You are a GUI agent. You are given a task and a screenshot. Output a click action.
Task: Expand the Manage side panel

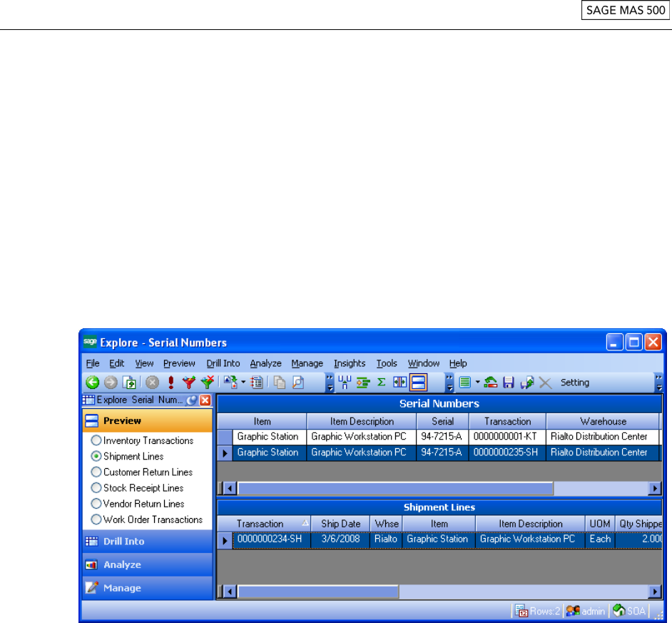point(147,588)
